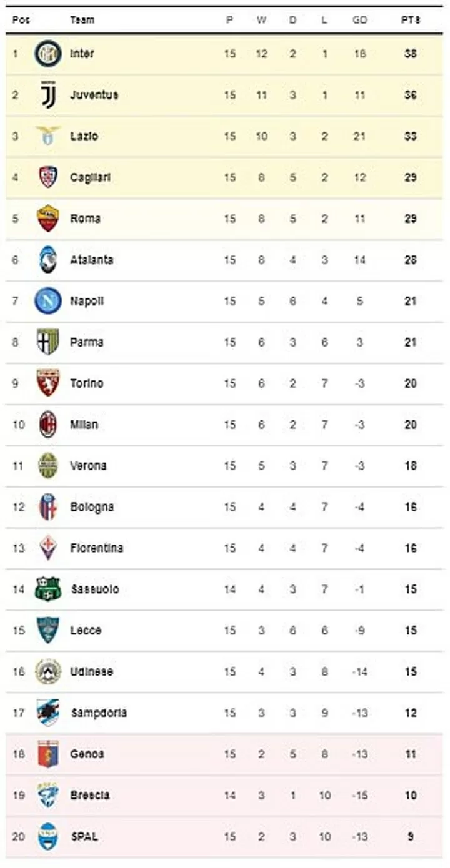Click the Lazio eagle crest
The height and width of the screenshot is (868, 450).
pos(48,136)
